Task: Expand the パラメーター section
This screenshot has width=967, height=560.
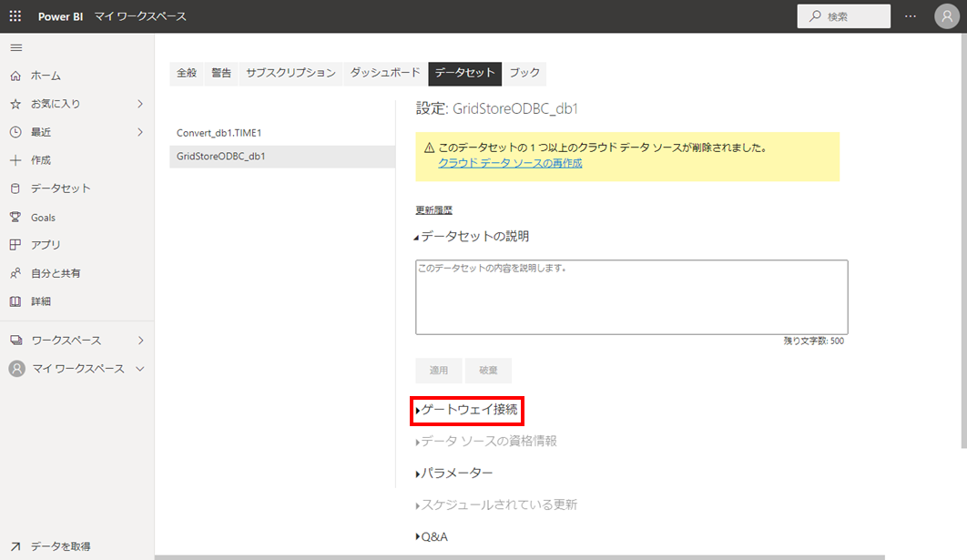Action: [455, 473]
